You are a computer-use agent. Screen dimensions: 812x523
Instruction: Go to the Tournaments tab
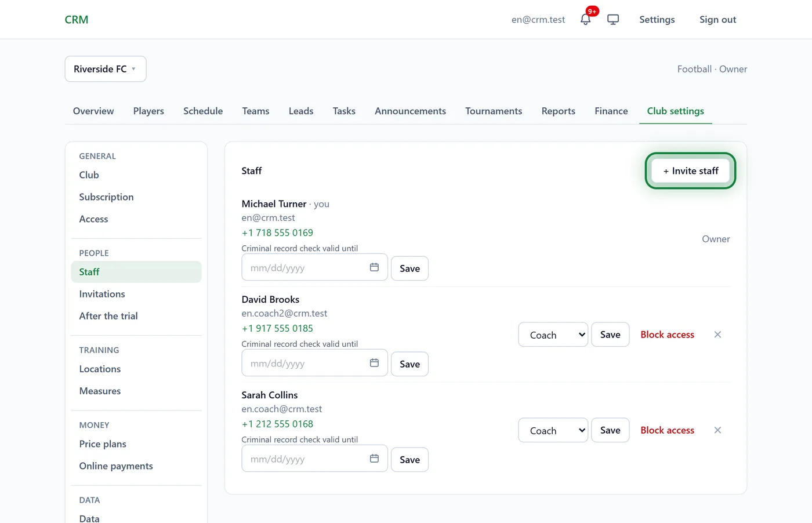[x=494, y=111]
